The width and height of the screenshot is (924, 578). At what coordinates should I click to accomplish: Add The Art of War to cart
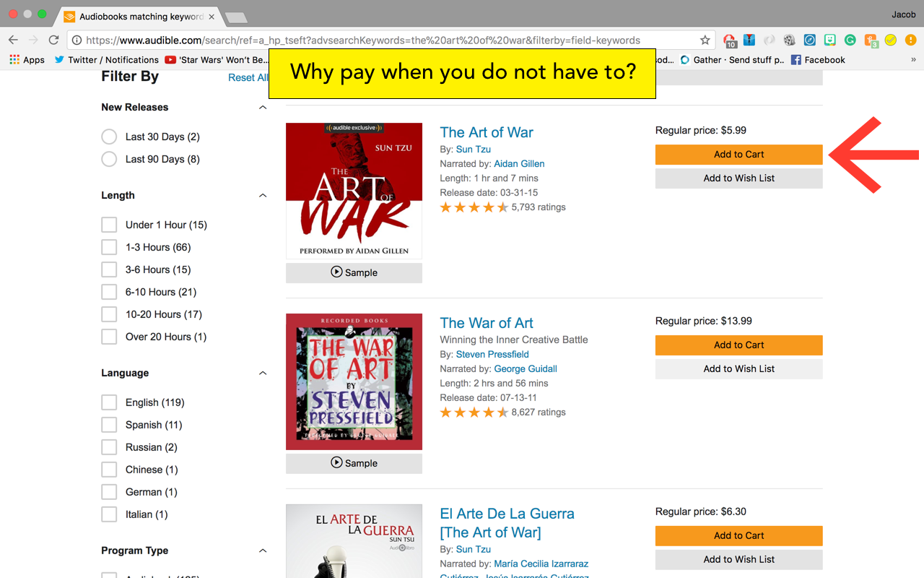click(x=738, y=155)
